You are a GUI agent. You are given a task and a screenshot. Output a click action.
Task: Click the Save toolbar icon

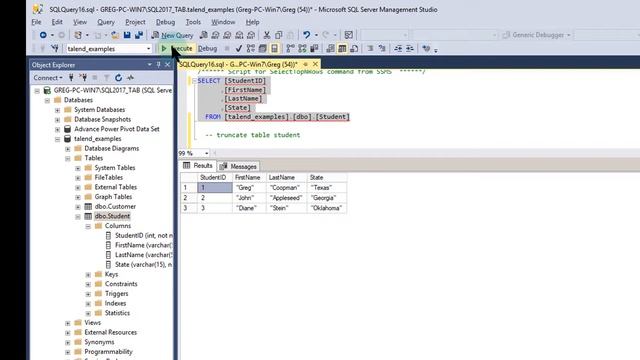click(127, 35)
